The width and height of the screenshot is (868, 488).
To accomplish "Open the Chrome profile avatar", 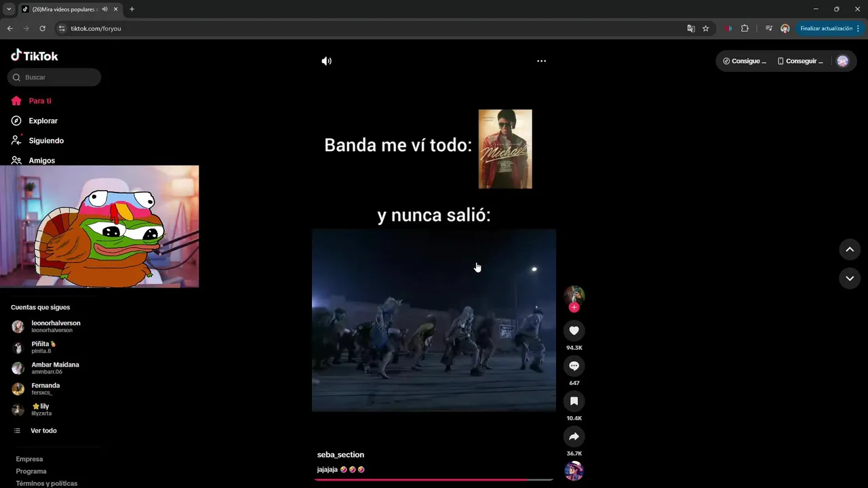I will click(785, 28).
